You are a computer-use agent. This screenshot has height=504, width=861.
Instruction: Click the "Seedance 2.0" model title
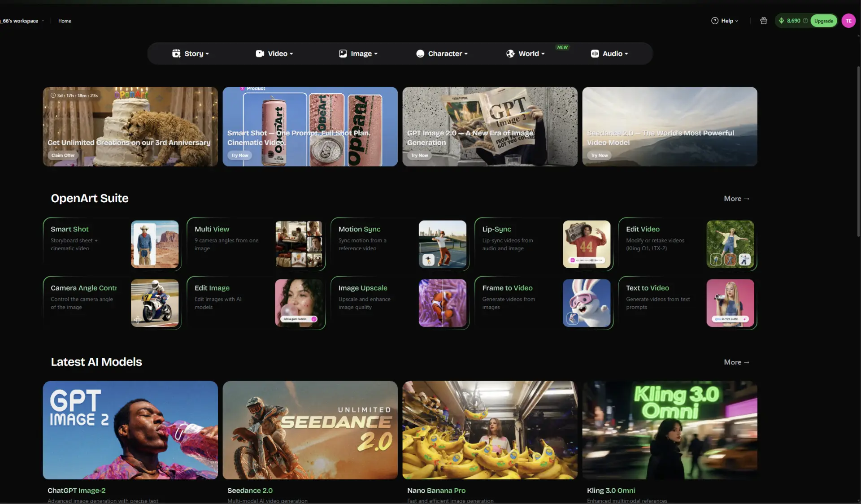(x=250, y=491)
